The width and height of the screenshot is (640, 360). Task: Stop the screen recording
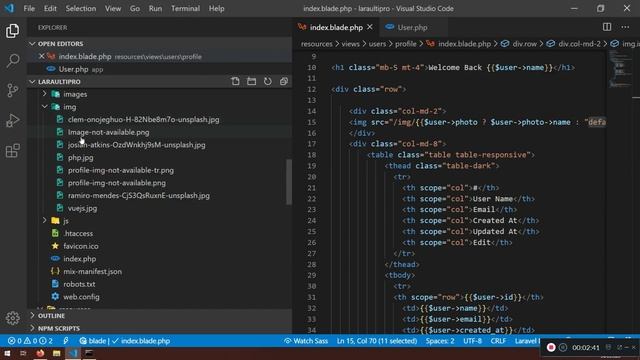pos(551,347)
